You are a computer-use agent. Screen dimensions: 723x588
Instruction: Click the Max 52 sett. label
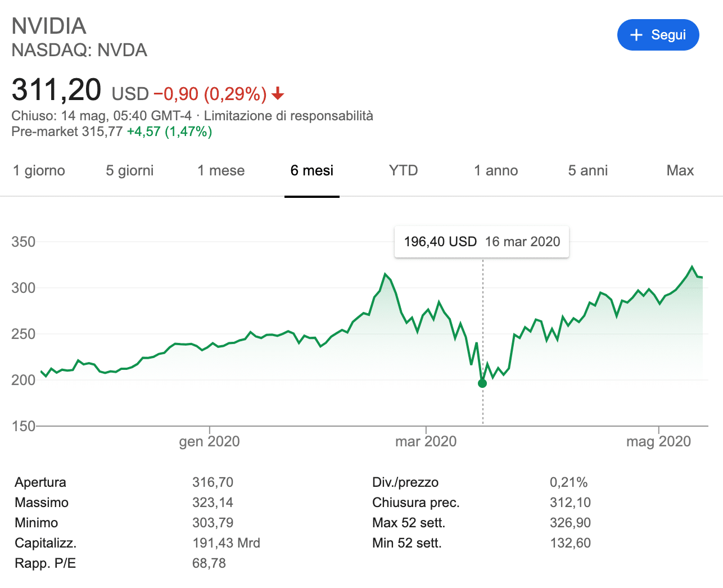(x=409, y=523)
